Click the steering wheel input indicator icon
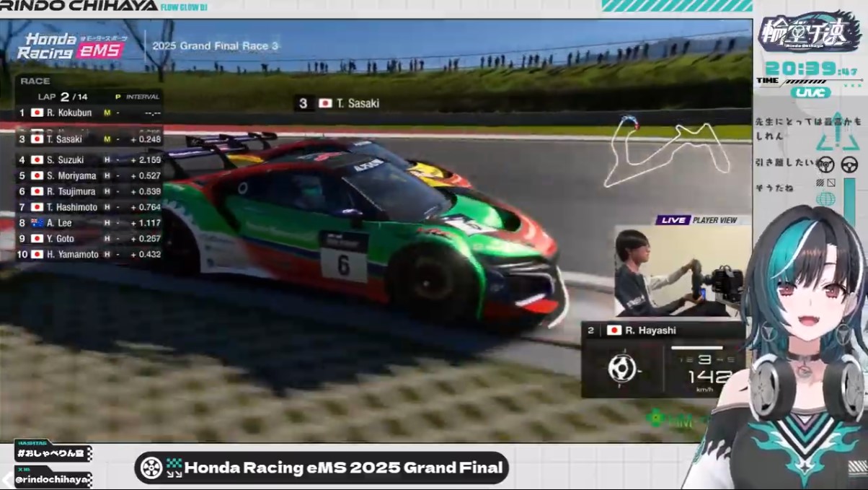 pyautogui.click(x=621, y=368)
